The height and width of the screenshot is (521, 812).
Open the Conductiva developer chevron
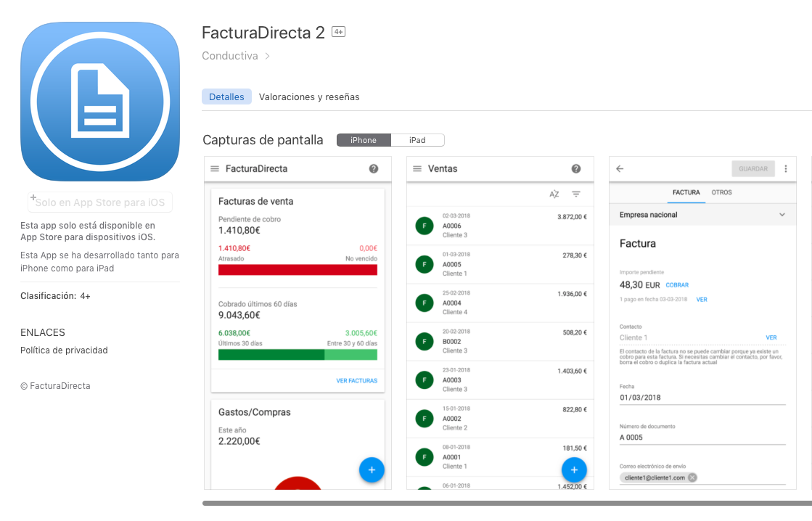point(267,56)
